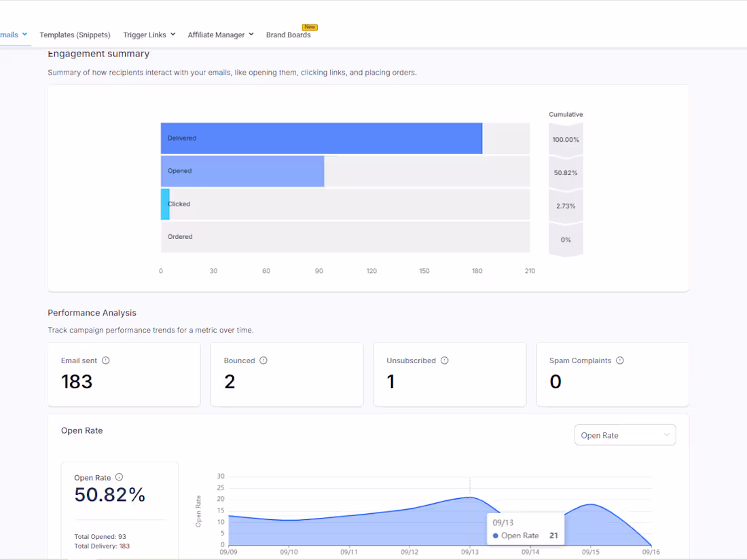Click the Open Rate legend dot in tooltip

(496, 536)
